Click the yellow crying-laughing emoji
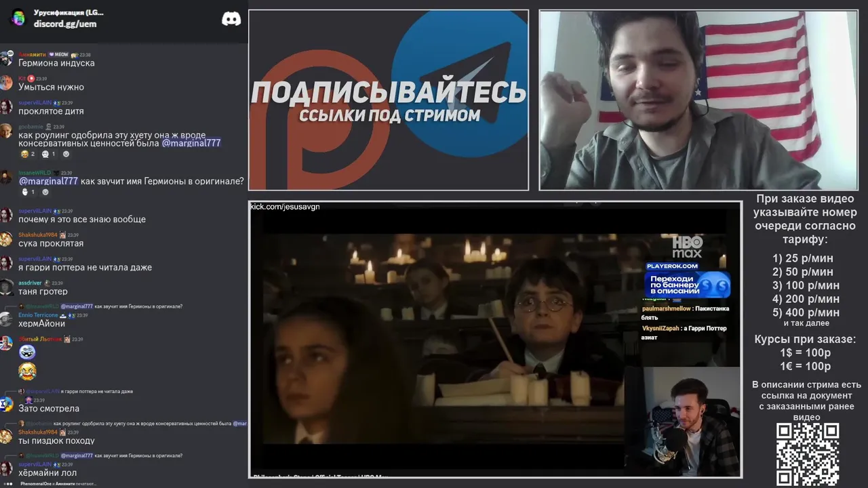Image resolution: width=868 pixels, height=488 pixels. coord(27,371)
